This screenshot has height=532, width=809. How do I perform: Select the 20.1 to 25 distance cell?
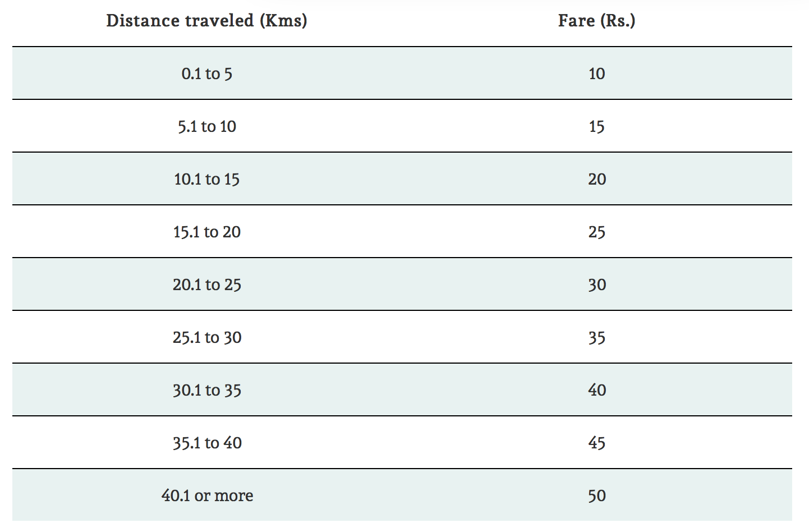[206, 285]
